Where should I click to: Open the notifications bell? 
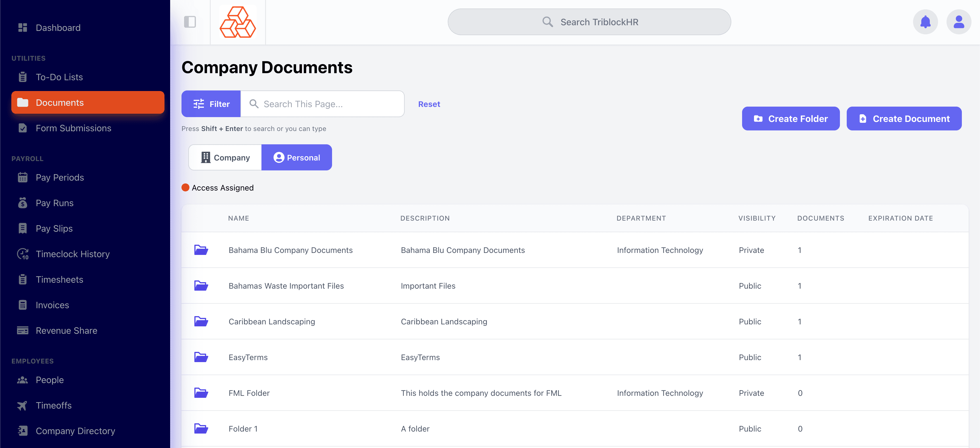tap(925, 22)
